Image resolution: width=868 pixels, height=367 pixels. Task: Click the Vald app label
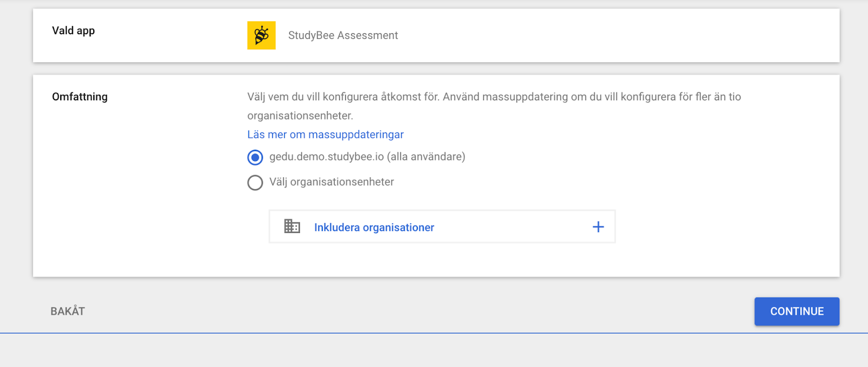pos(73,31)
